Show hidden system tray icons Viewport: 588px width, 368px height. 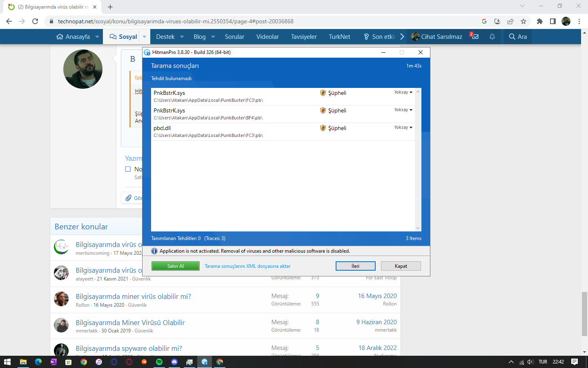pyautogui.click(x=511, y=362)
